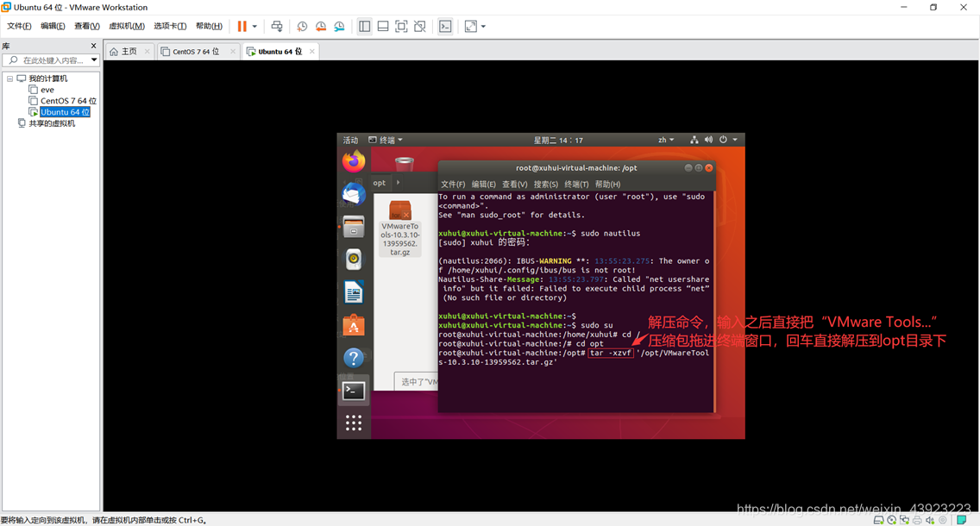Switch to Unity mode
Image resolution: width=980 pixels, height=526 pixels.
click(420, 26)
